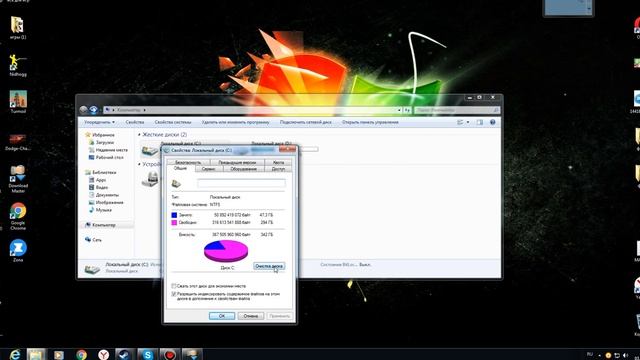Switch to the Предыдущие версии tab
This screenshot has width=640, height=360.
(x=237, y=162)
